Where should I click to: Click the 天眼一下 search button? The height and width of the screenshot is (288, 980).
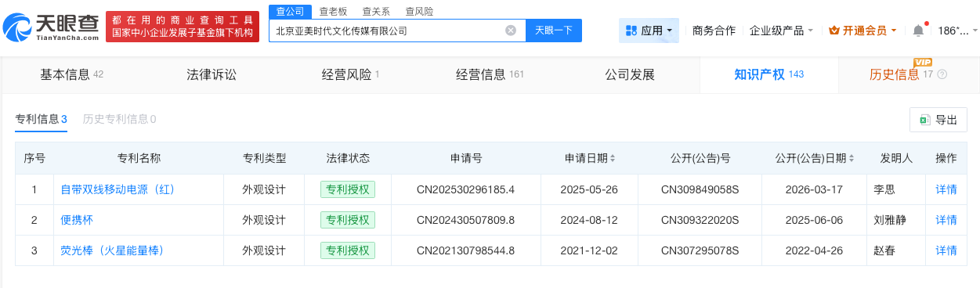tap(553, 31)
